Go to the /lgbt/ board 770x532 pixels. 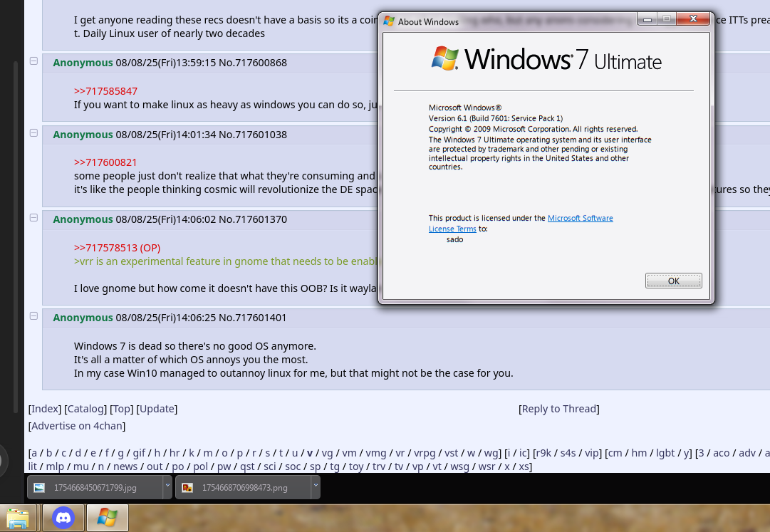(x=665, y=453)
